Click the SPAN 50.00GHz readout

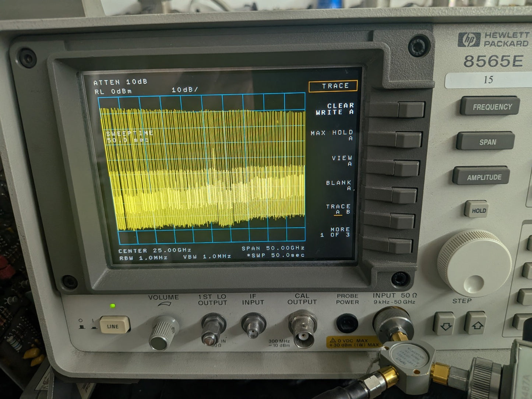tap(273, 248)
